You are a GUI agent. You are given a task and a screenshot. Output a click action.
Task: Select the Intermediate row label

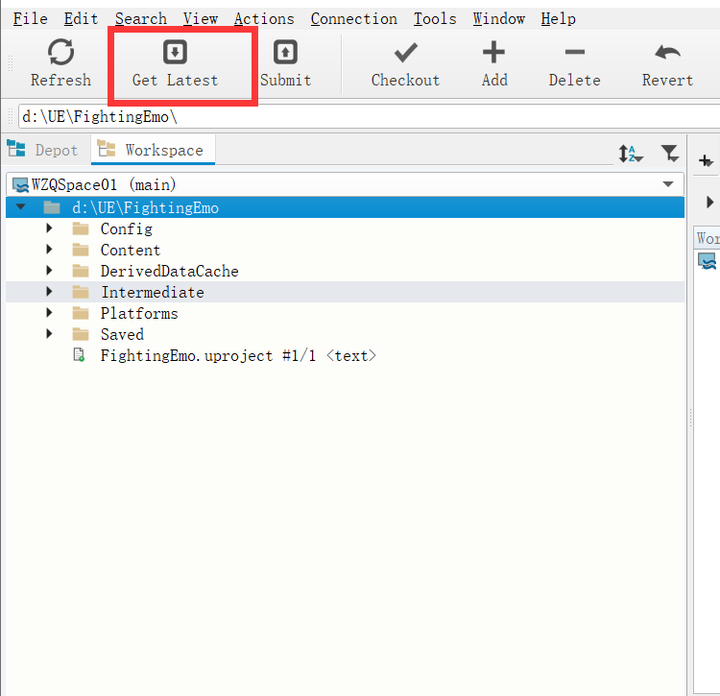[x=152, y=292]
